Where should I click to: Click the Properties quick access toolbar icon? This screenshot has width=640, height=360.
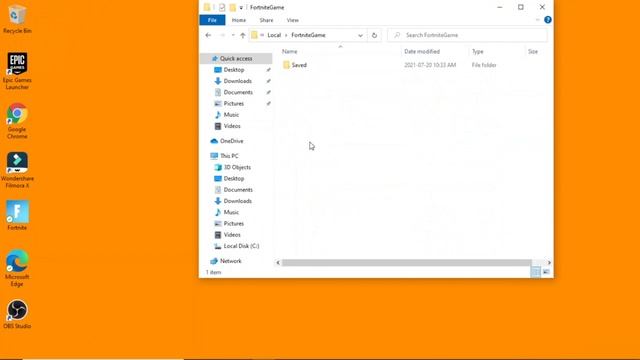222,7
